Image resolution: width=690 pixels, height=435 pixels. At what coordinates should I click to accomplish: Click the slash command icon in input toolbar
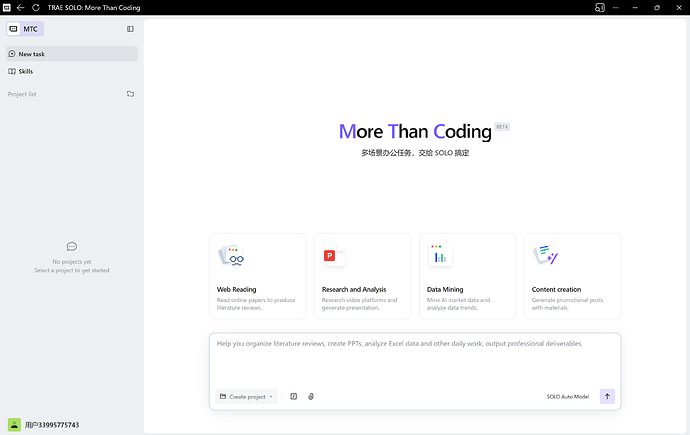pos(294,396)
